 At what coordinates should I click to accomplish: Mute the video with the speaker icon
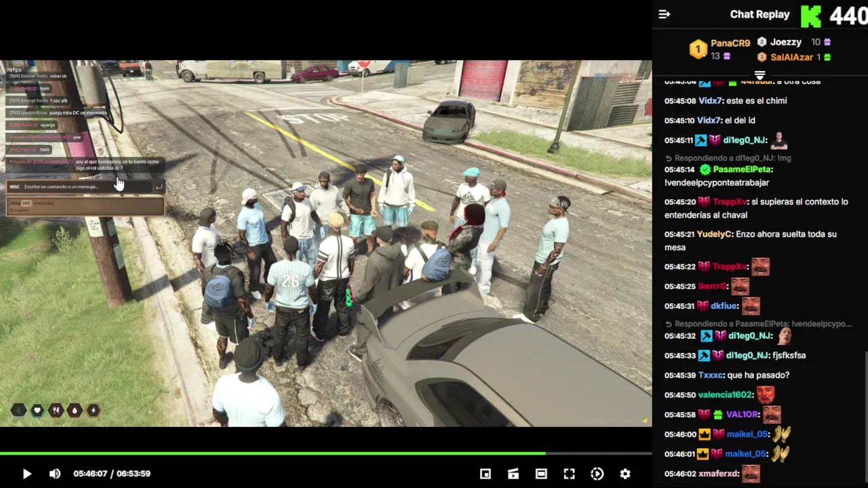[55, 474]
